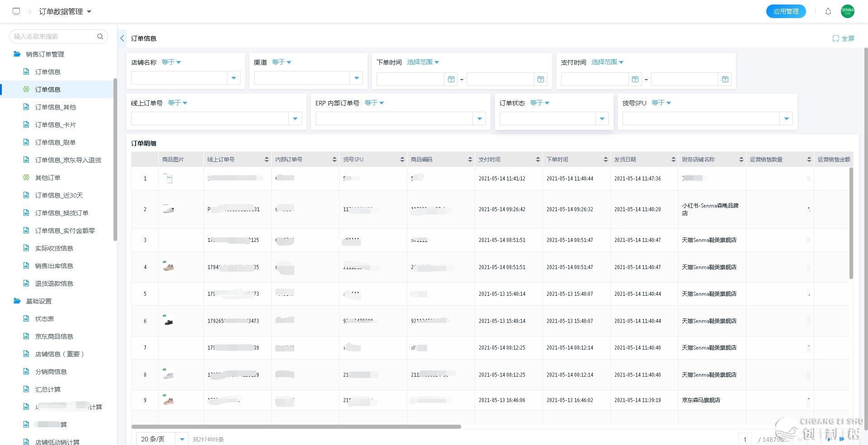This screenshot has height=445, width=868.
Task: Open calendar for 支付时间 end date
Action: coord(725,79)
